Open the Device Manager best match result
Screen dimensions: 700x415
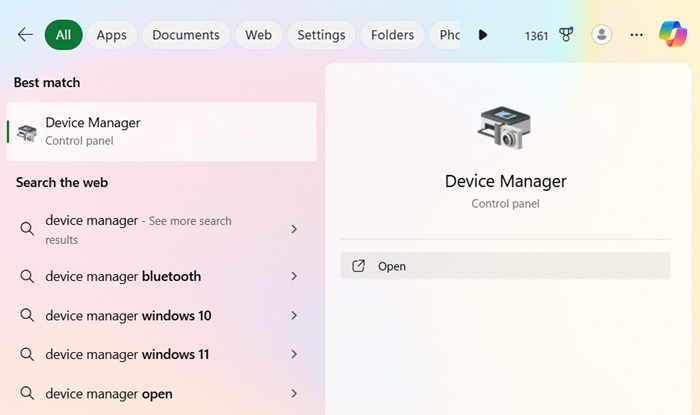coord(162,132)
